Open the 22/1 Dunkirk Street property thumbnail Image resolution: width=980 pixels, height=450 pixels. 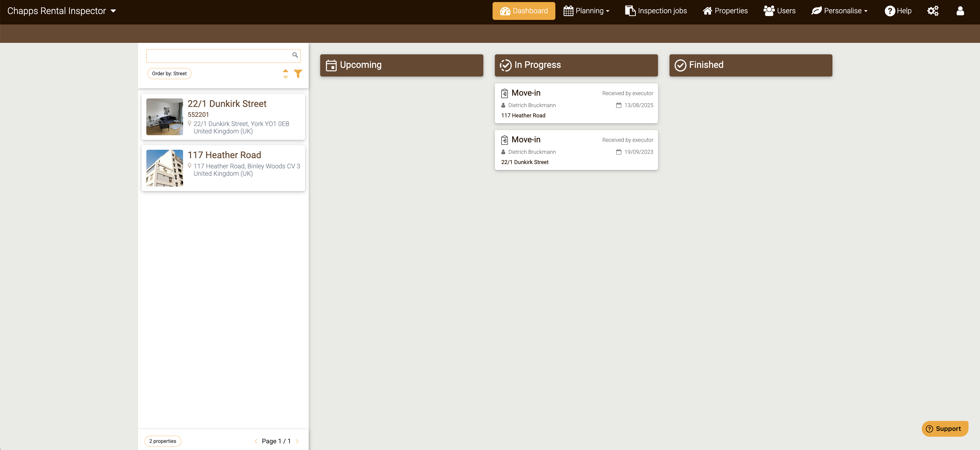[x=165, y=117]
